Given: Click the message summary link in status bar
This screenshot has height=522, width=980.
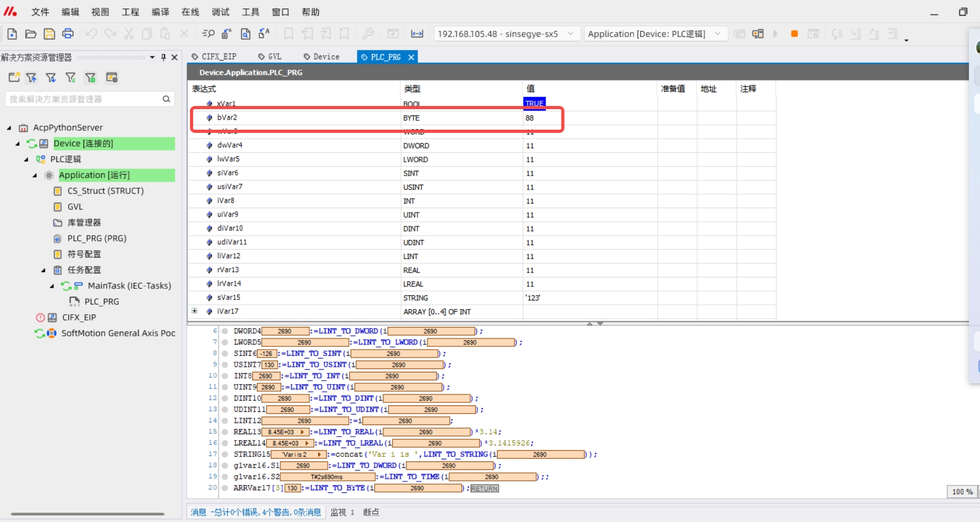Looking at the screenshot, I should [255, 512].
